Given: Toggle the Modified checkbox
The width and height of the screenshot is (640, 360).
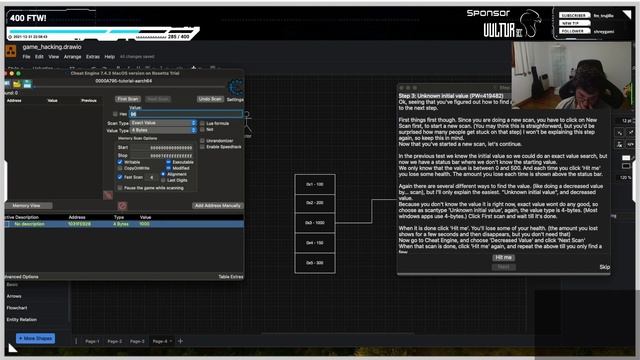Looking at the screenshot, I should [x=168, y=168].
